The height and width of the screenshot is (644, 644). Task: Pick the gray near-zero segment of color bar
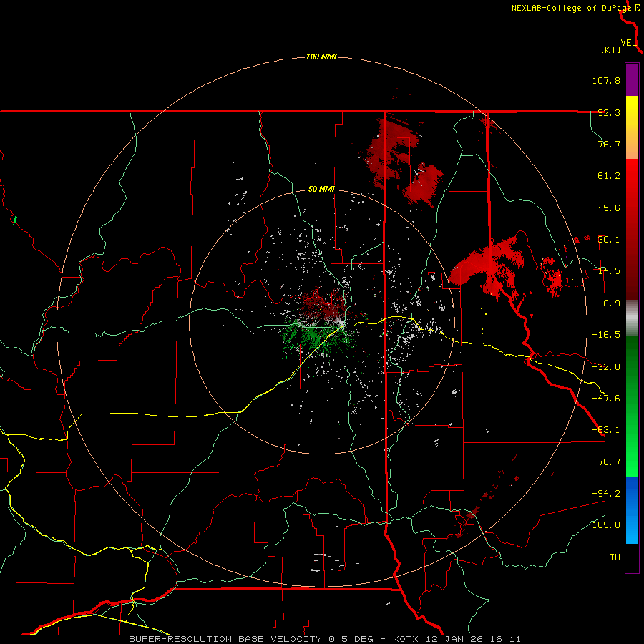pyautogui.click(x=632, y=318)
